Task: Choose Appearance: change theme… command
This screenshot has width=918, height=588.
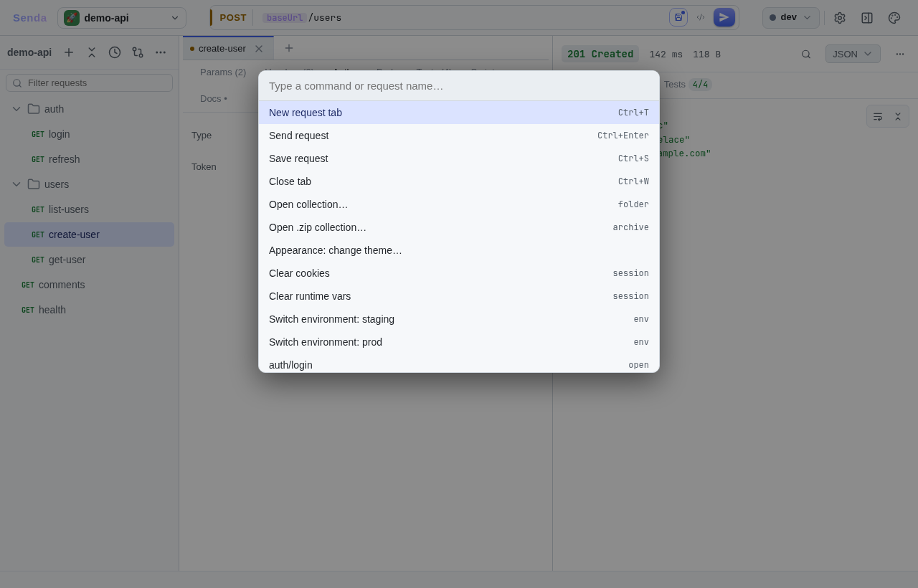Action: pyautogui.click(x=459, y=250)
